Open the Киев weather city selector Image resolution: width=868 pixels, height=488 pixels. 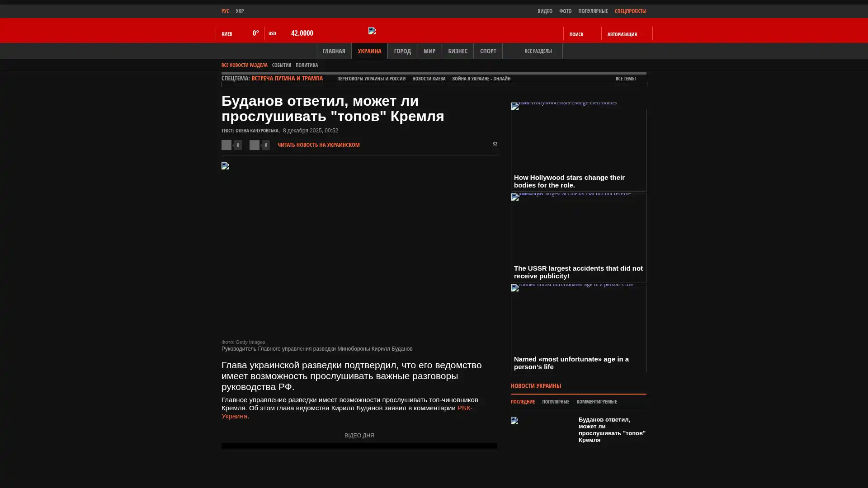[227, 34]
